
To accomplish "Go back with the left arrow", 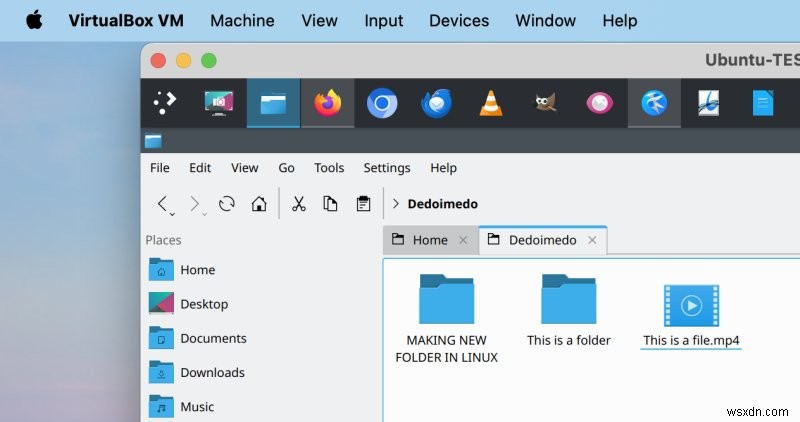I will click(162, 203).
